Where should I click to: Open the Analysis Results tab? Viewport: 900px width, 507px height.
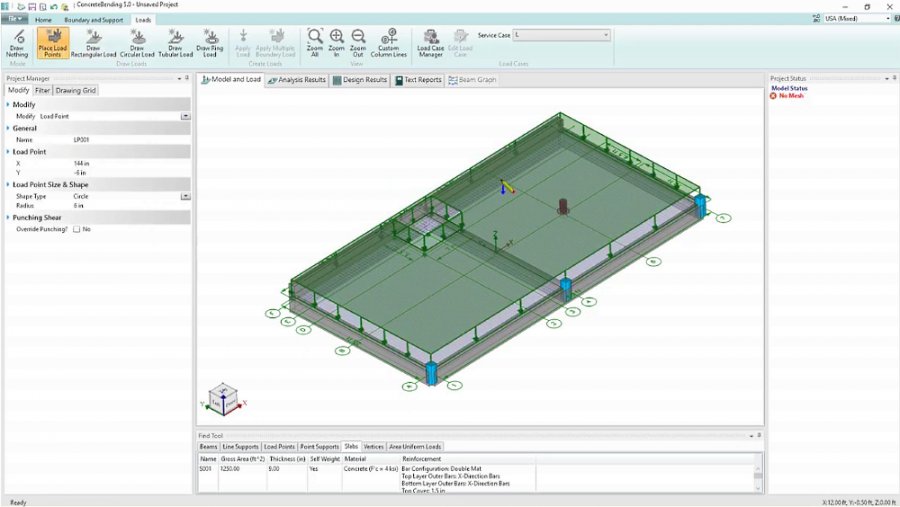point(297,80)
